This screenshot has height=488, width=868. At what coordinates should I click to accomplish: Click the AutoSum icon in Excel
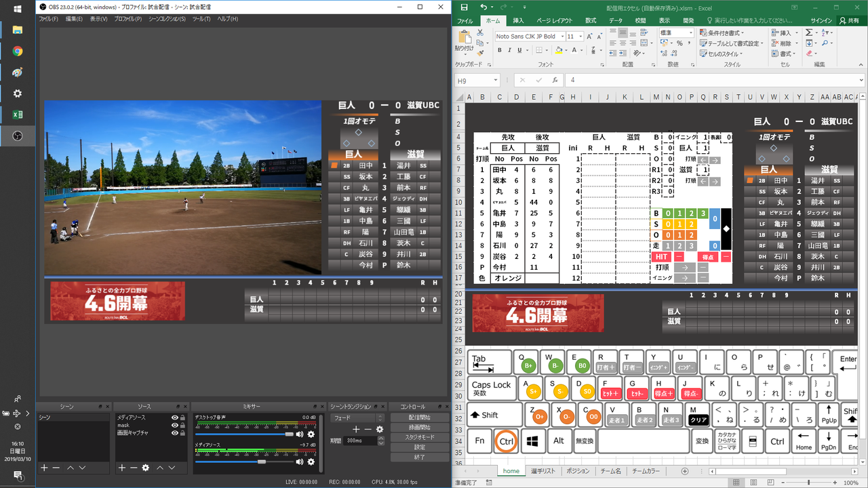[x=809, y=33]
